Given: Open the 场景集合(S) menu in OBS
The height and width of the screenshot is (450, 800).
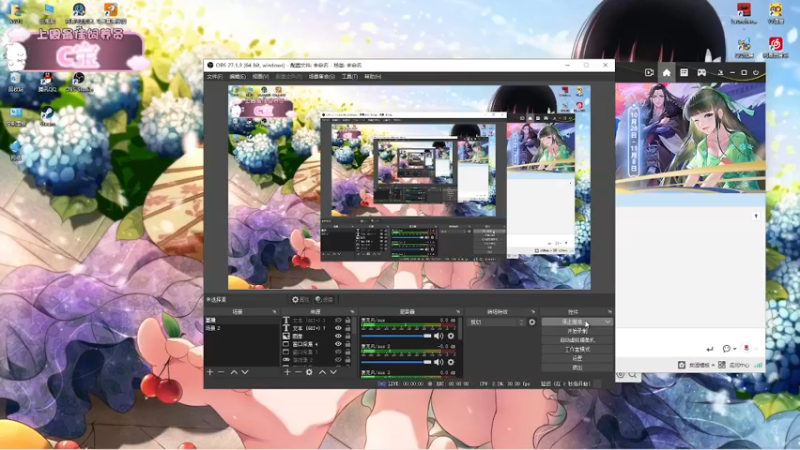Looking at the screenshot, I should 321,77.
